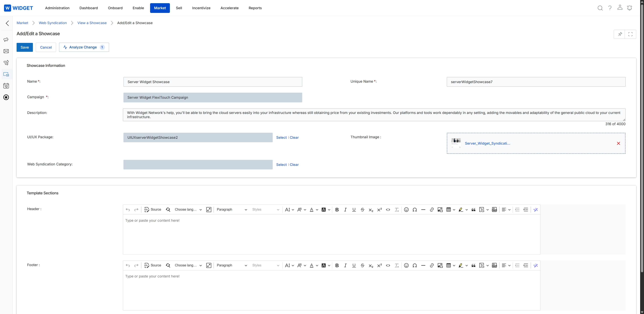
Task: Open insert code block dropdown in Footer editor
Action: coord(484,265)
